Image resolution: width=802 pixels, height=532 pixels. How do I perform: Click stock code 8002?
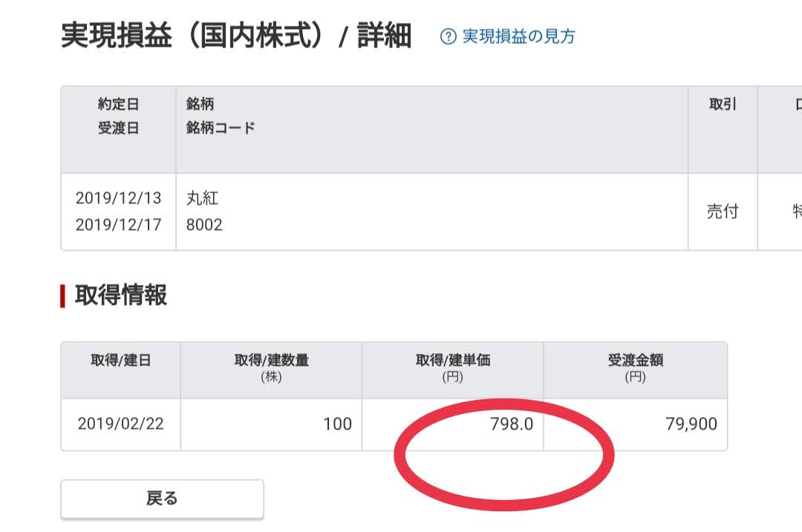coord(204,225)
